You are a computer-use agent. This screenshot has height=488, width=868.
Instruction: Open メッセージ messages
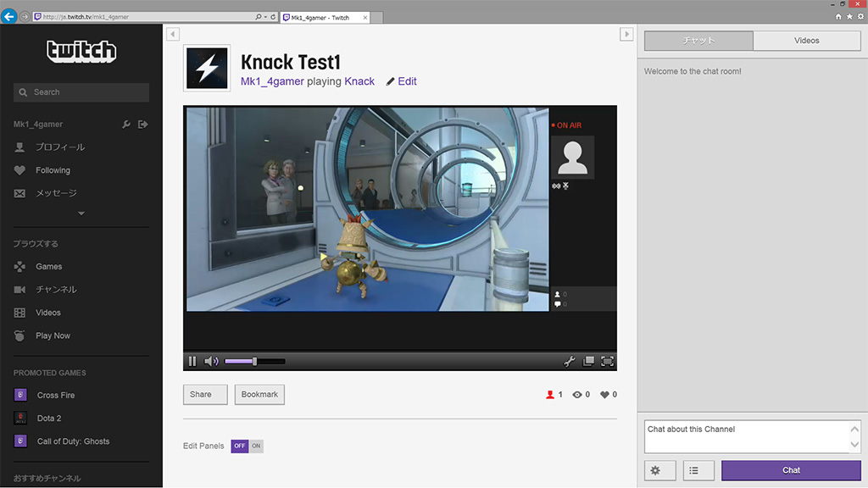pyautogui.click(x=57, y=193)
